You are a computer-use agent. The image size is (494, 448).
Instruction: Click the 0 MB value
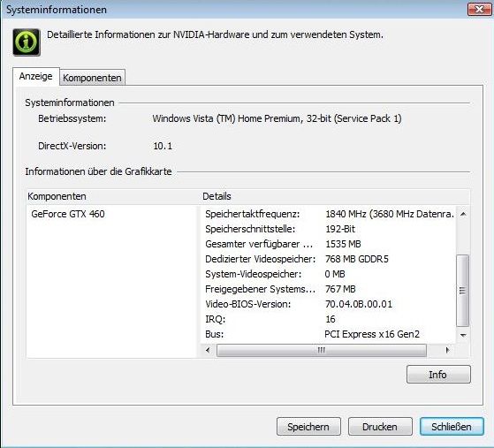pos(335,274)
